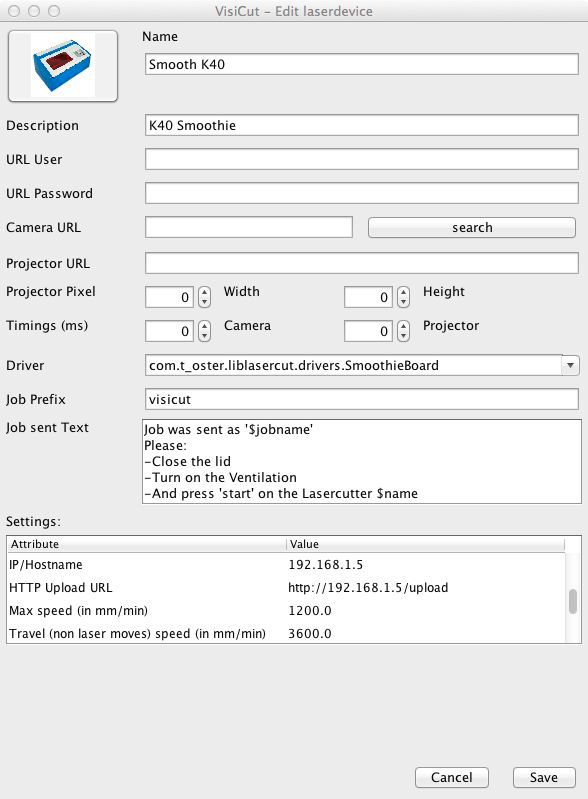
Task: Click the value 192.168.1.5 cell
Action: (x=425, y=565)
